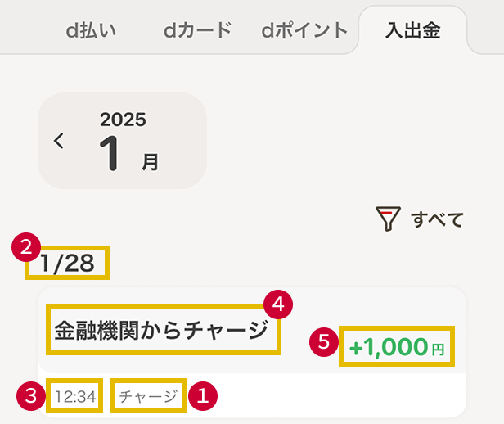Image resolution: width=504 pixels, height=424 pixels.
Task: Click the red number 1 badge
Action: pyautogui.click(x=202, y=396)
